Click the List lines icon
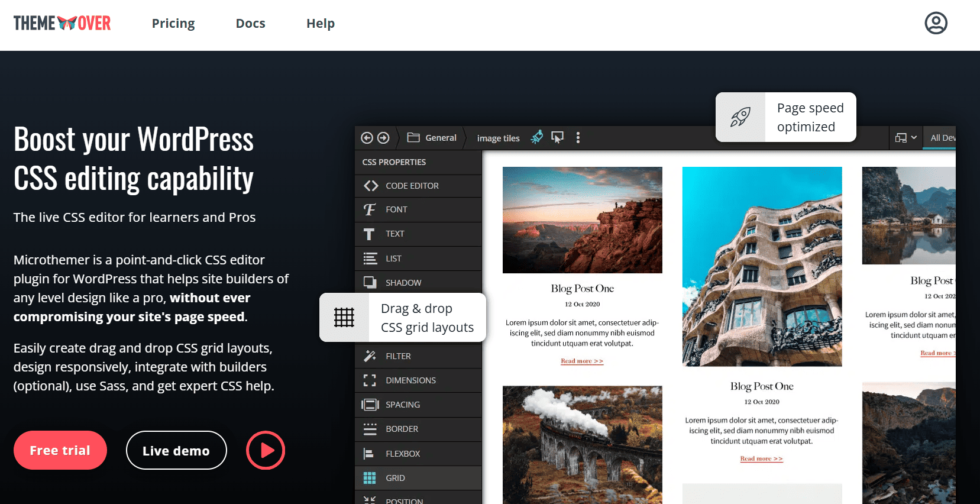This screenshot has height=504, width=980. [x=370, y=259]
